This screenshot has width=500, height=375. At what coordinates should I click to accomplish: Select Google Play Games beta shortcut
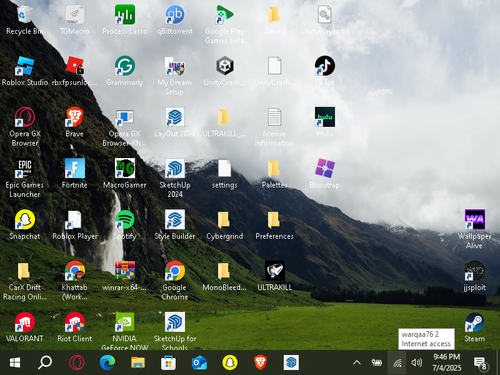(225, 15)
